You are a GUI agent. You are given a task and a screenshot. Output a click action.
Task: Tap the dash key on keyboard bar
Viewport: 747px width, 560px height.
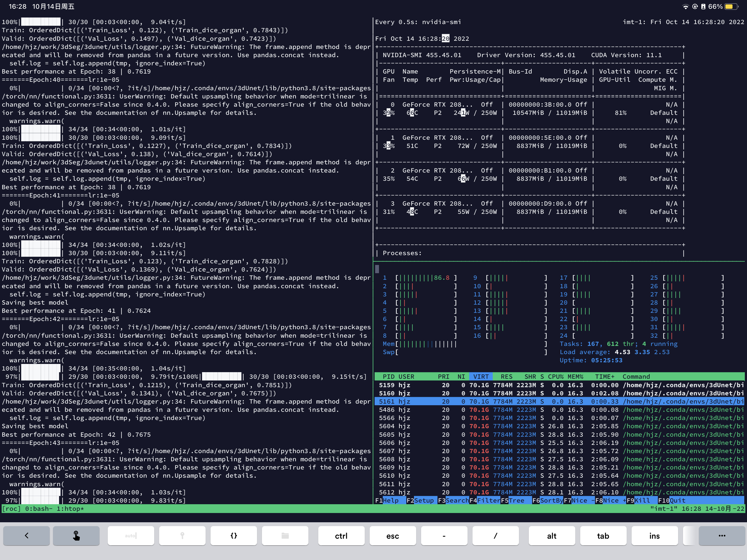pyautogui.click(x=444, y=535)
